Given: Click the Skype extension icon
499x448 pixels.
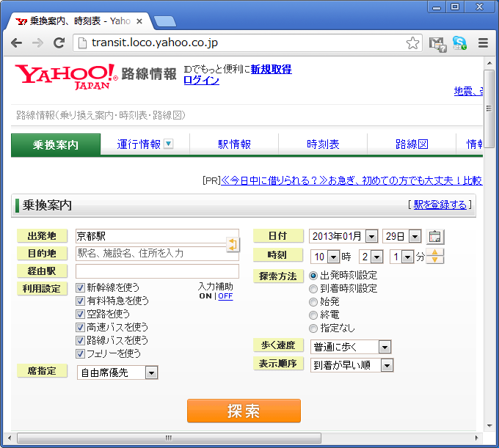Looking at the screenshot, I should point(460,43).
